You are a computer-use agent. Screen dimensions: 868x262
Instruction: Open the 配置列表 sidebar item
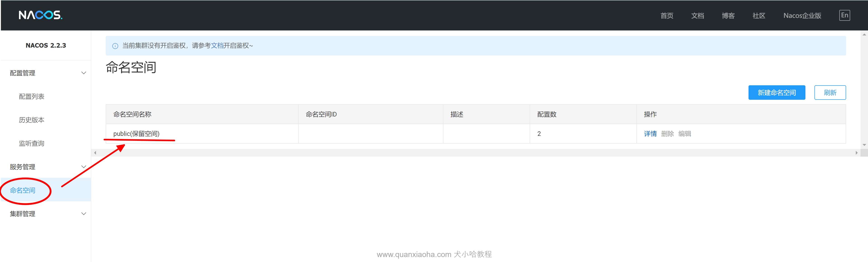(x=32, y=97)
